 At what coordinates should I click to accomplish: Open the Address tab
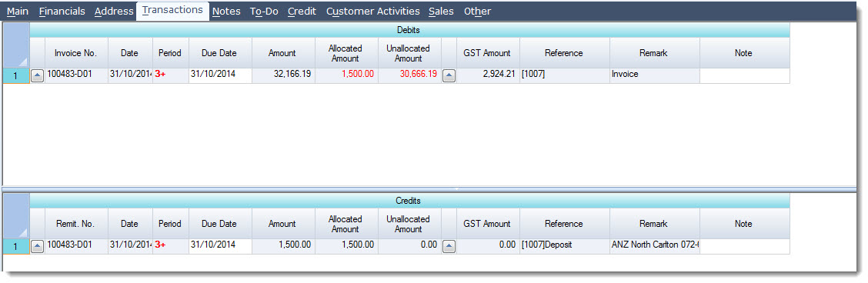[x=114, y=11]
